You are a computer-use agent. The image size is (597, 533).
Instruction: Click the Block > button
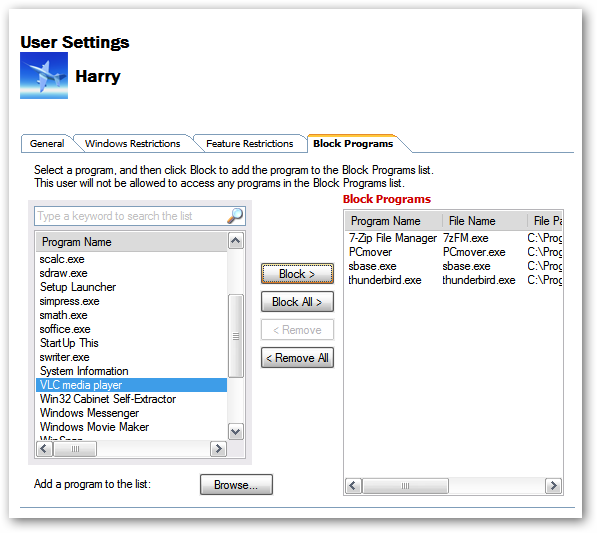pos(297,274)
